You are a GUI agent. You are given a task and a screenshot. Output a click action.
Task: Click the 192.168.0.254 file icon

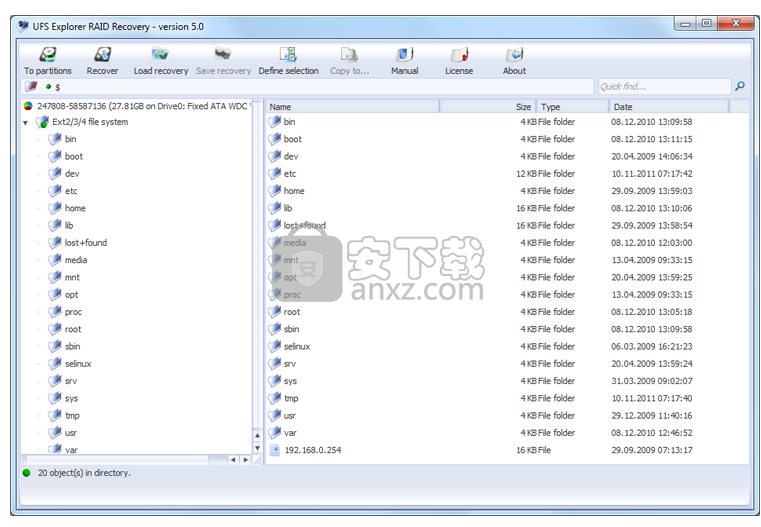click(x=275, y=450)
